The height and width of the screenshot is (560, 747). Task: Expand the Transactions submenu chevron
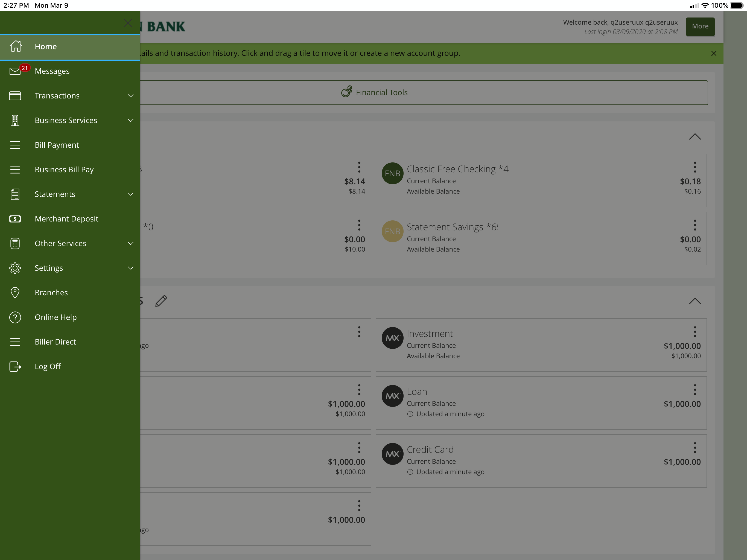point(131,96)
